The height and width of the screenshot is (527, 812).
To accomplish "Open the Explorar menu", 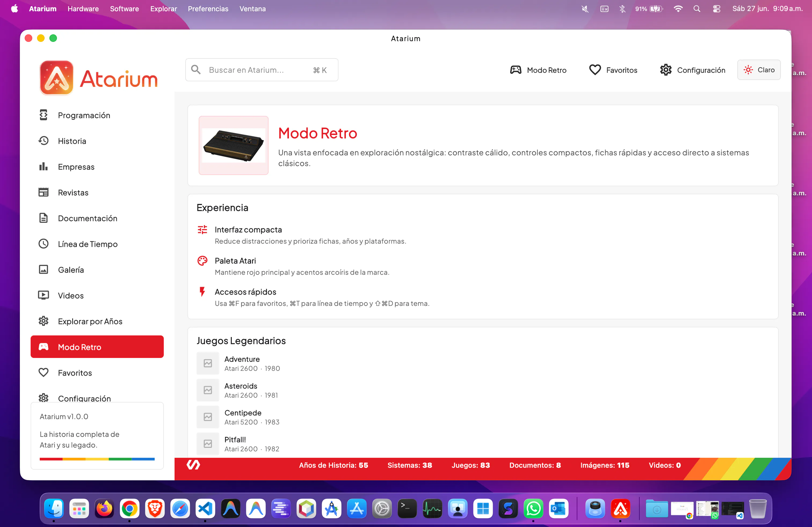I will (164, 9).
